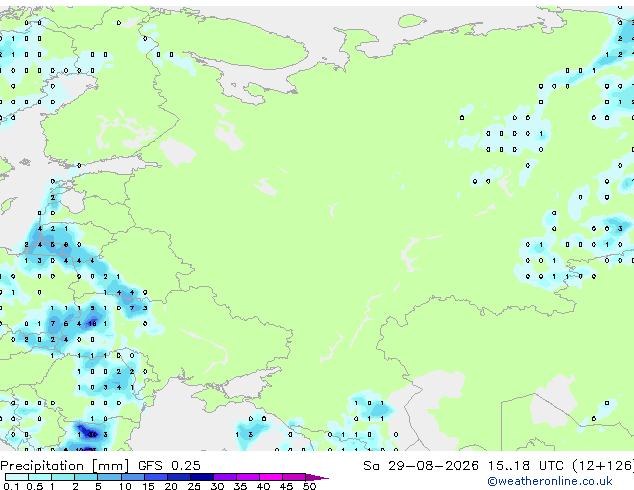Viewport: 634px width, 490px height.
Task: Click the 25–30 mm dark blue swatch
Action: pos(201,477)
